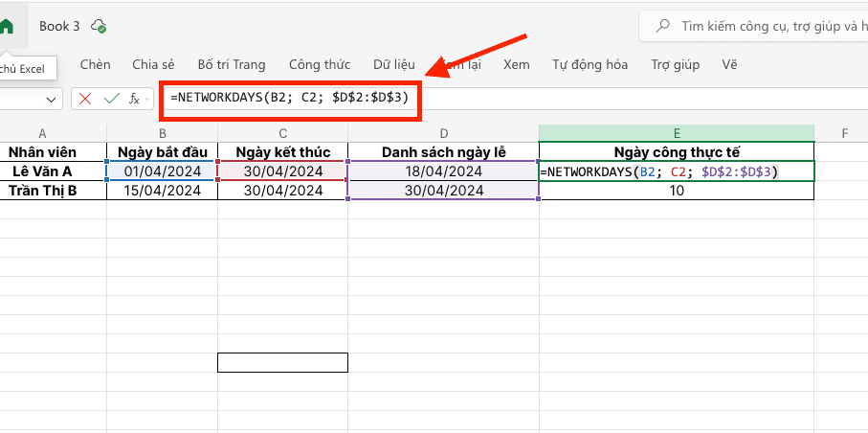Switch to Công thức tab
This screenshot has width=868, height=433.
coord(320,65)
